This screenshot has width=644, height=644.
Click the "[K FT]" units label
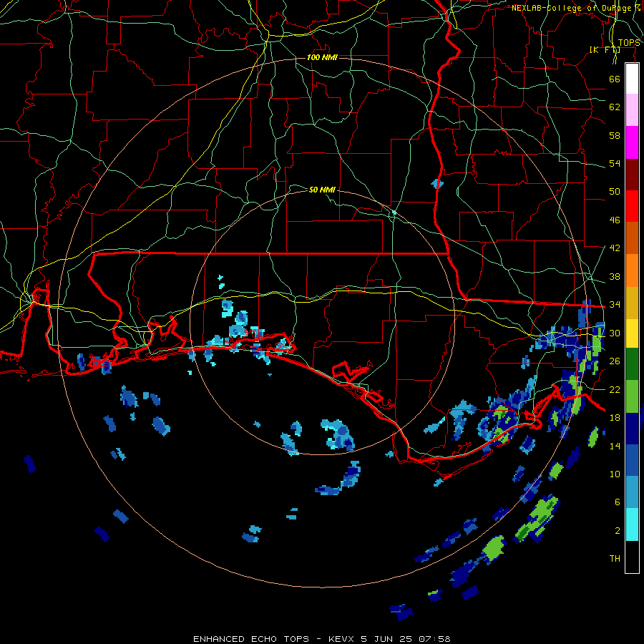tap(605, 50)
